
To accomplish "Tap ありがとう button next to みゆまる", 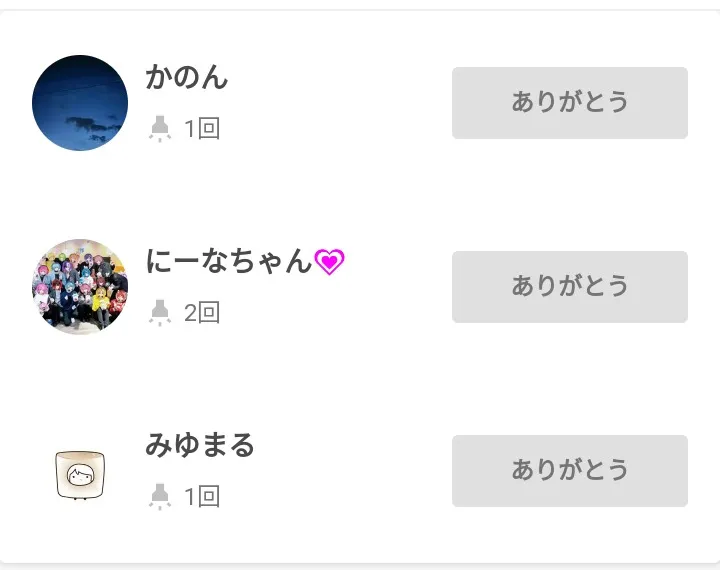I will click(x=569, y=471).
